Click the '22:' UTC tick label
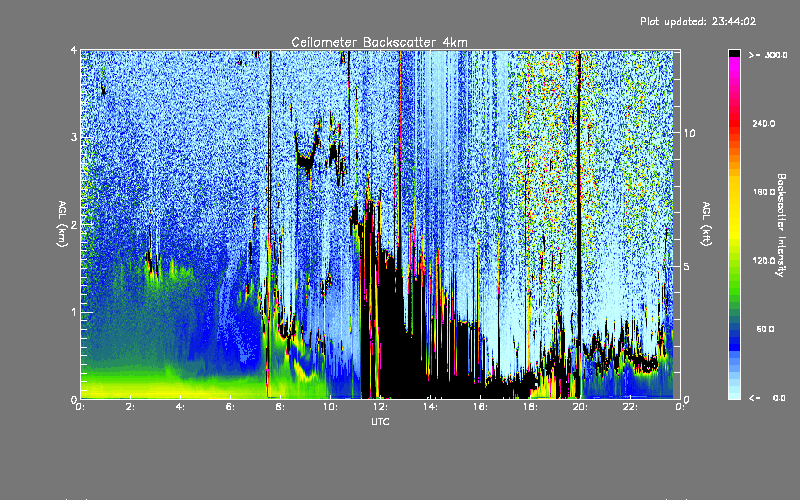Viewport: 800px width, 500px height. point(630,407)
